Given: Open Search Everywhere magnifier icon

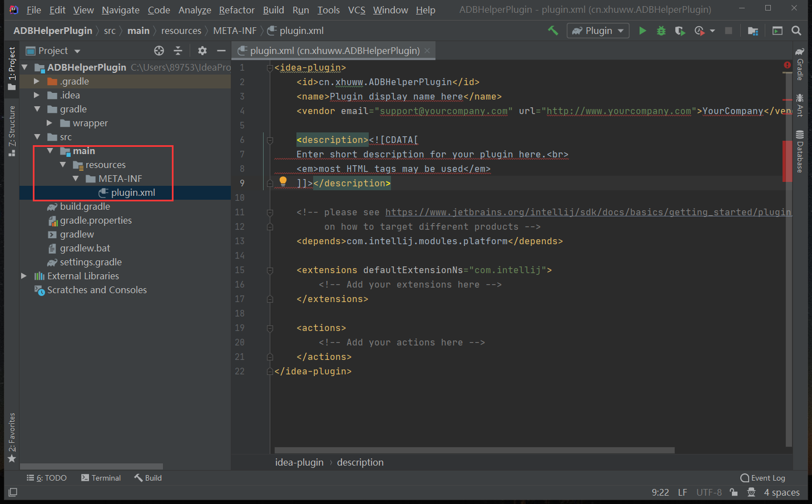Looking at the screenshot, I should point(796,31).
